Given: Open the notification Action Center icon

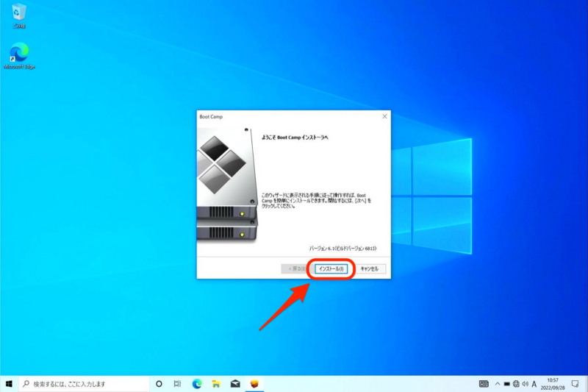Looking at the screenshot, I should coord(576,384).
